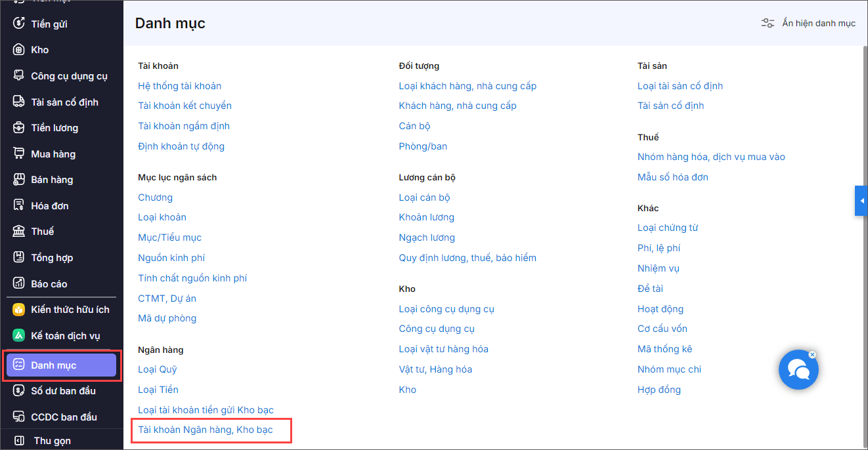Open Ngạch lương link
Viewport: 868px width, 450px height.
[427, 237]
